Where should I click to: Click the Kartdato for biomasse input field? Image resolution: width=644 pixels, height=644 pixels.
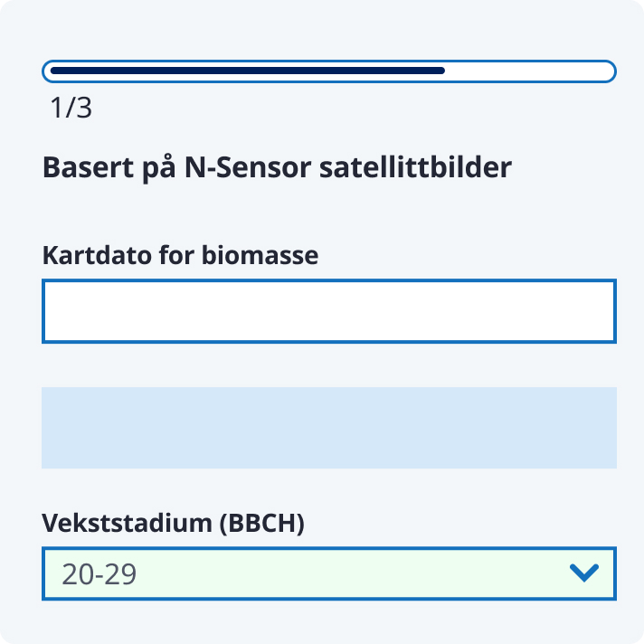pos(328,311)
